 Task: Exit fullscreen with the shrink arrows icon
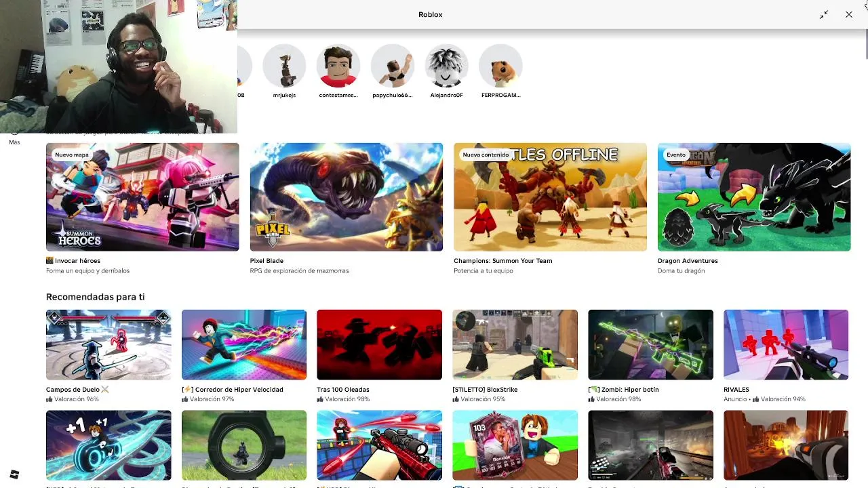824,14
